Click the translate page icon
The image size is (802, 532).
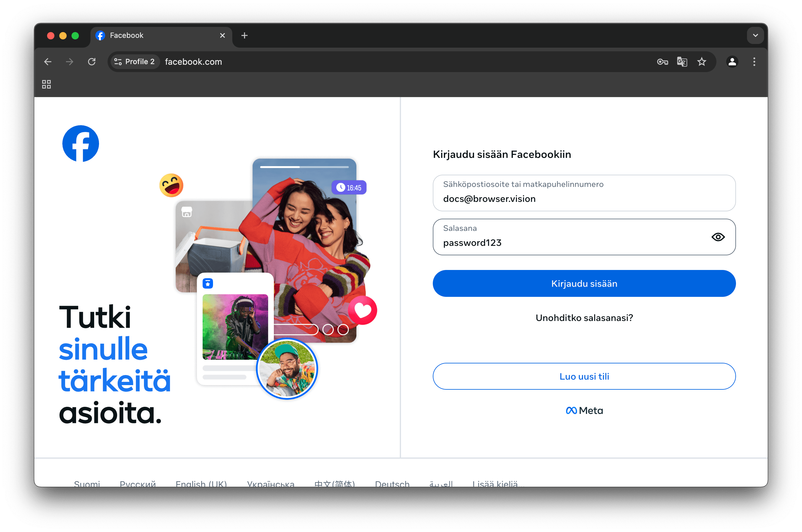point(682,62)
